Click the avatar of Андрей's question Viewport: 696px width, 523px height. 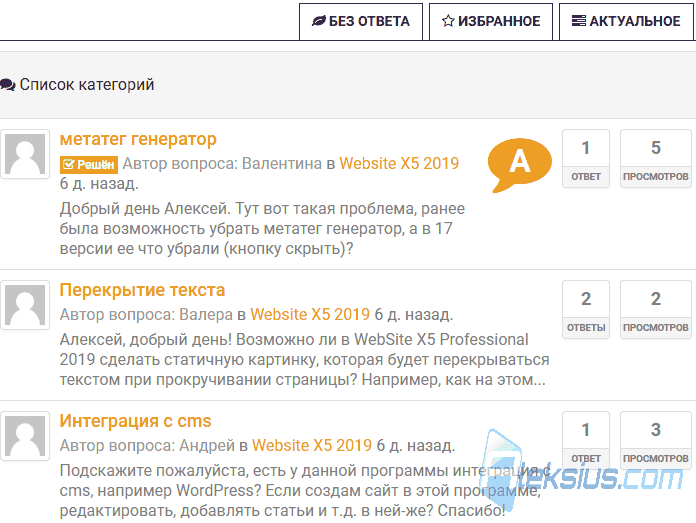point(25,436)
